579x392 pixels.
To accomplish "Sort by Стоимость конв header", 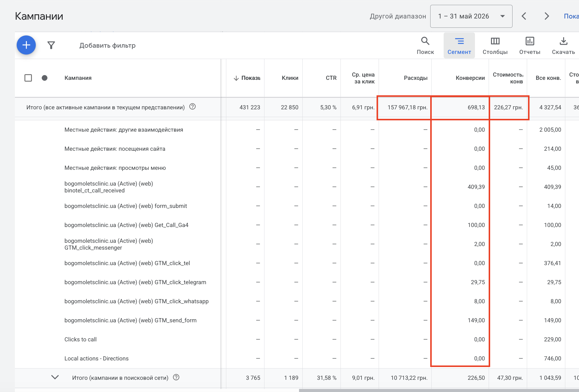I will [508, 78].
